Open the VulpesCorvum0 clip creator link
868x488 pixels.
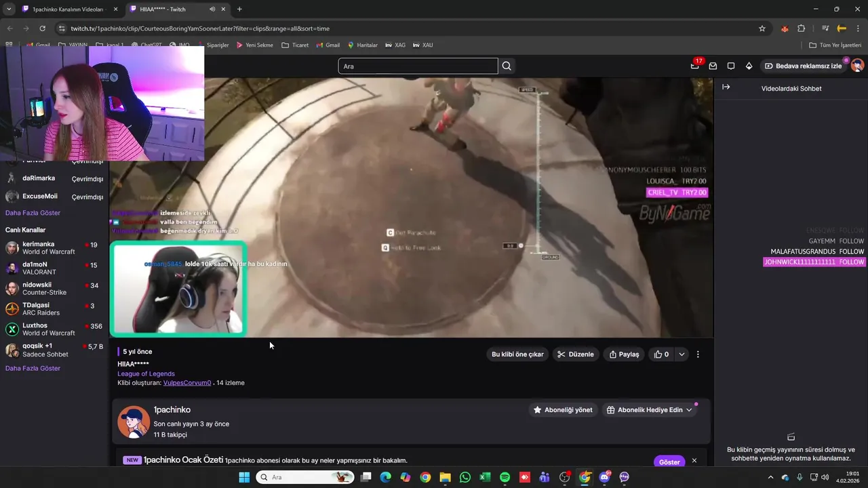187,383
